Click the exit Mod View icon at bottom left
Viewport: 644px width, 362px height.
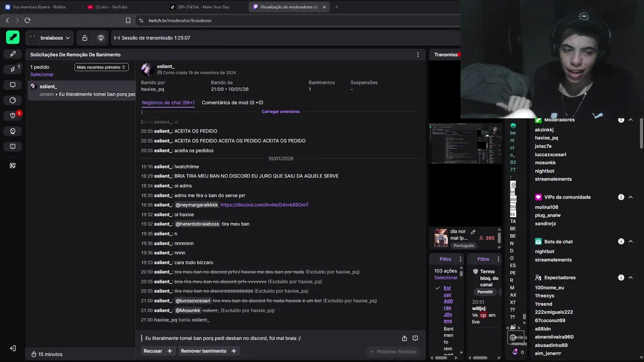[x=13, y=348]
